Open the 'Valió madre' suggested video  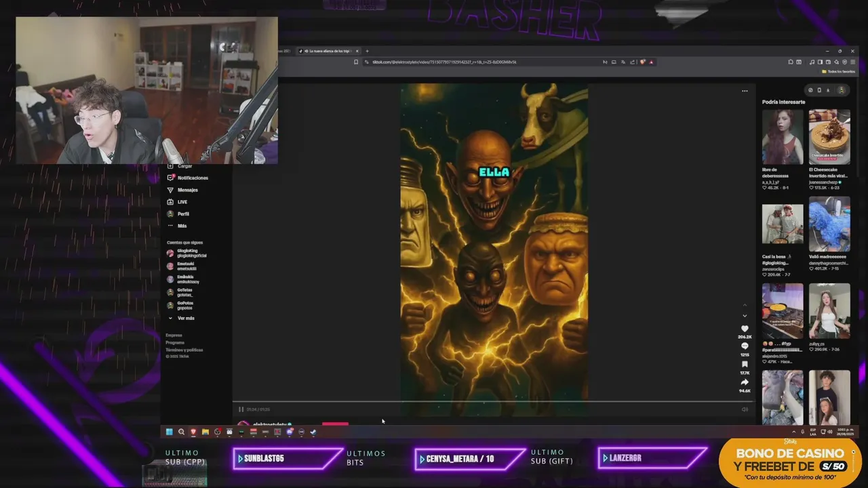pos(829,224)
